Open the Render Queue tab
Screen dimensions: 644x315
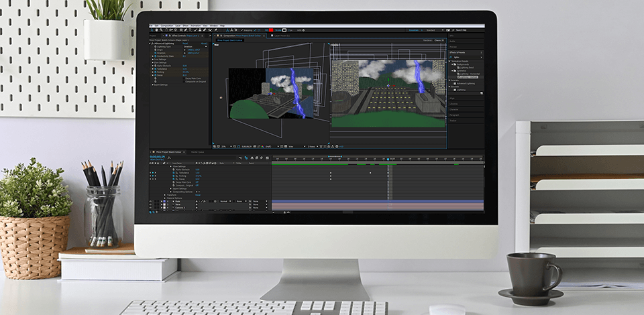click(x=198, y=152)
